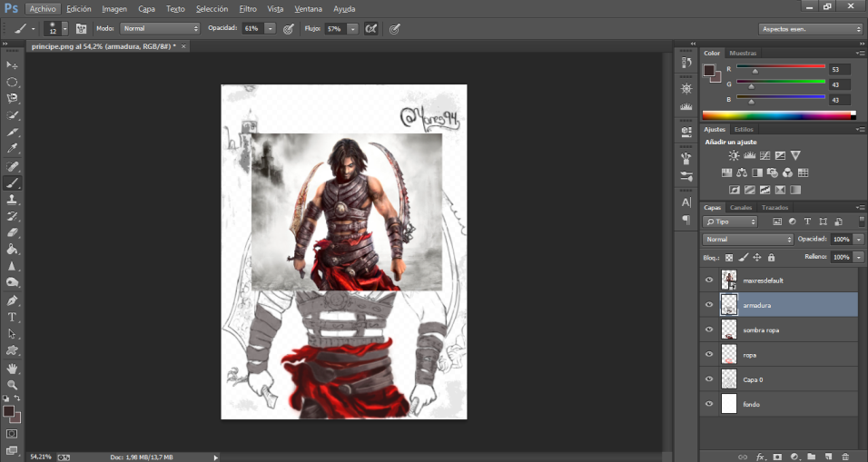Hide the maxresdefault layer
Image resolution: width=868 pixels, height=462 pixels.
tap(709, 280)
